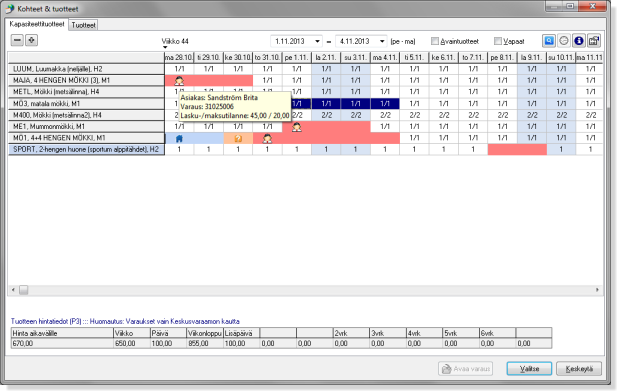
Task: Select row LUUM, Luumakka (neljälle), H2
Action: pyautogui.click(x=87, y=69)
